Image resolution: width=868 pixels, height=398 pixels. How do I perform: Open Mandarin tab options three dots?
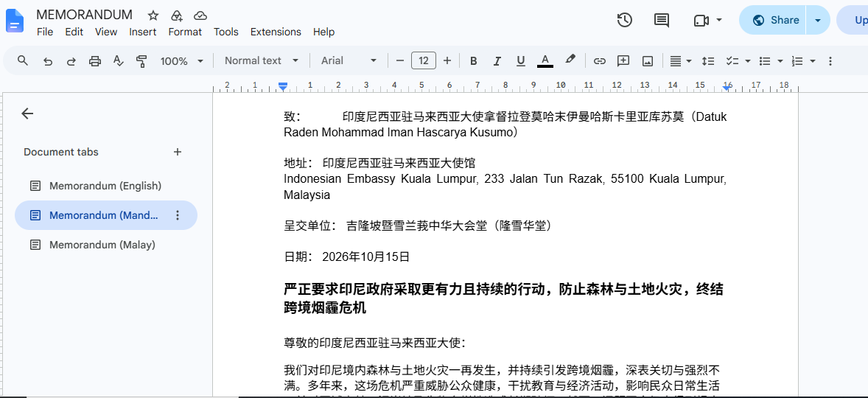tap(178, 215)
